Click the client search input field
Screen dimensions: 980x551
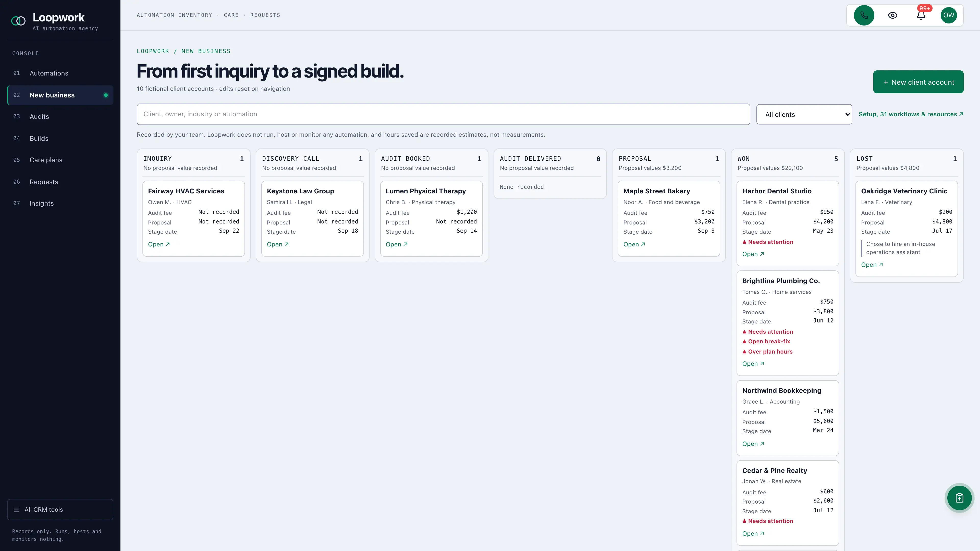pos(443,114)
